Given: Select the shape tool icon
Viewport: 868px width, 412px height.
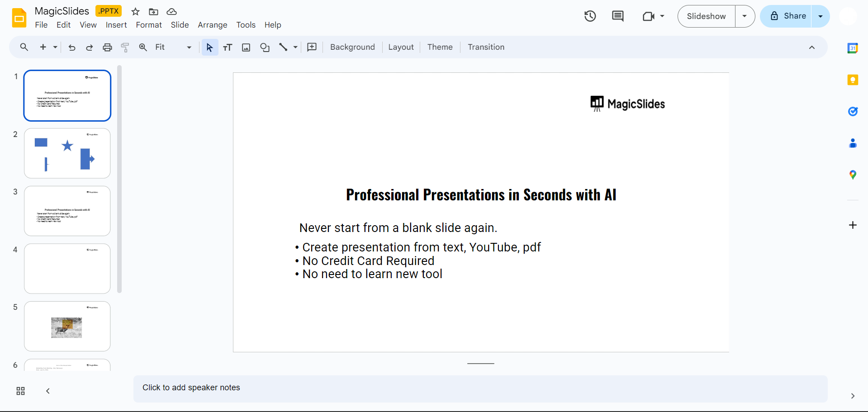Looking at the screenshot, I should click(x=265, y=47).
